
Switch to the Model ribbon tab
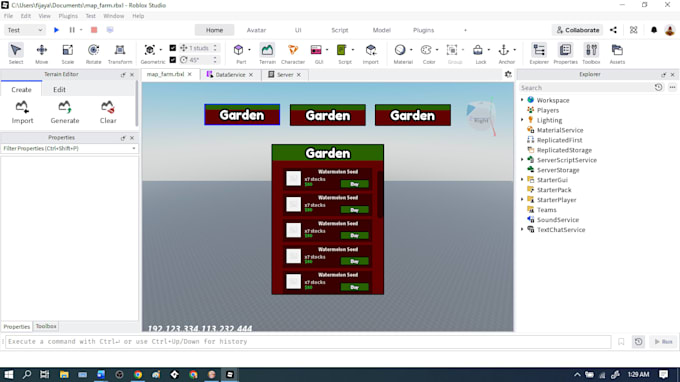tap(382, 30)
